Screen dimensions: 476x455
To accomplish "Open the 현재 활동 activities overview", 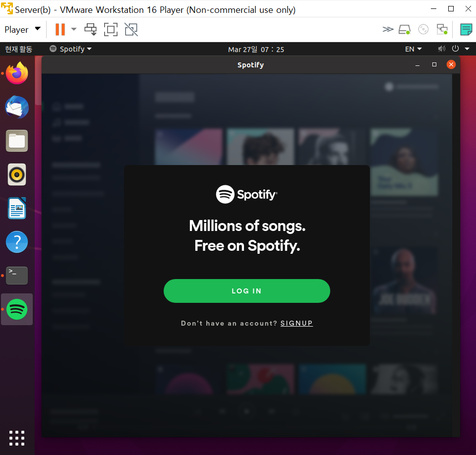I will tap(18, 49).
